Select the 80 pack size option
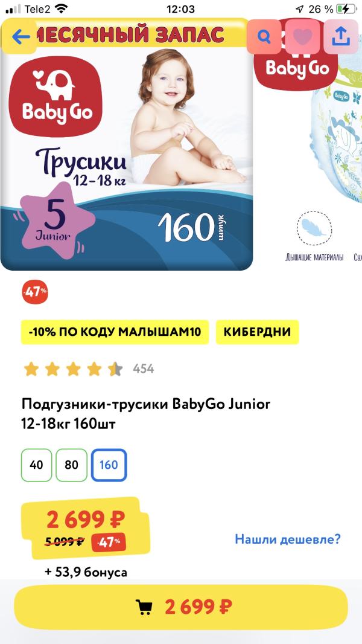This screenshot has height=644, width=362. [x=71, y=465]
